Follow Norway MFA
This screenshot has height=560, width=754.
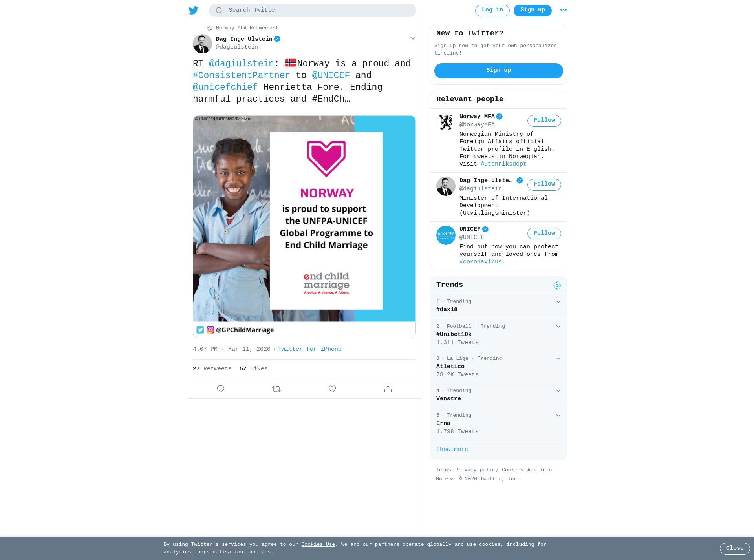coord(544,120)
